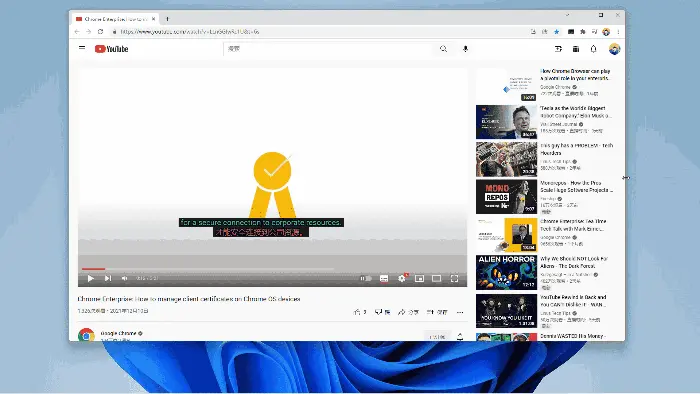
Task: Open the Google Chrome channel avatar
Action: coord(86,335)
